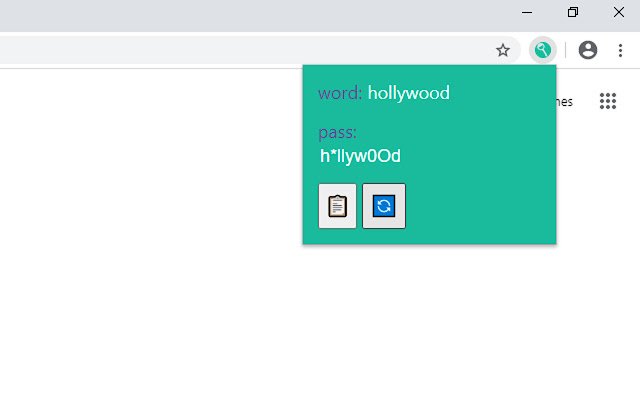Regenerate password with blue refresh button
Screen dimensions: 640x400
[x=384, y=206]
